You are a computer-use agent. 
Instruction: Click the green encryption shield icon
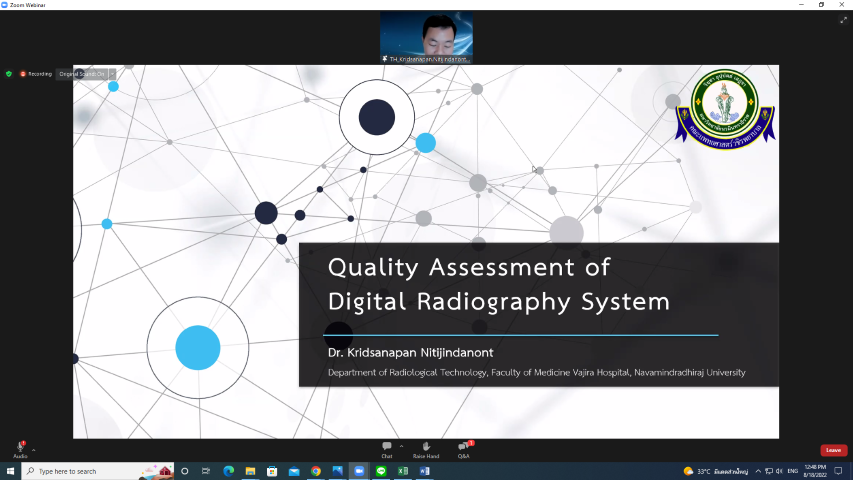click(x=9, y=74)
